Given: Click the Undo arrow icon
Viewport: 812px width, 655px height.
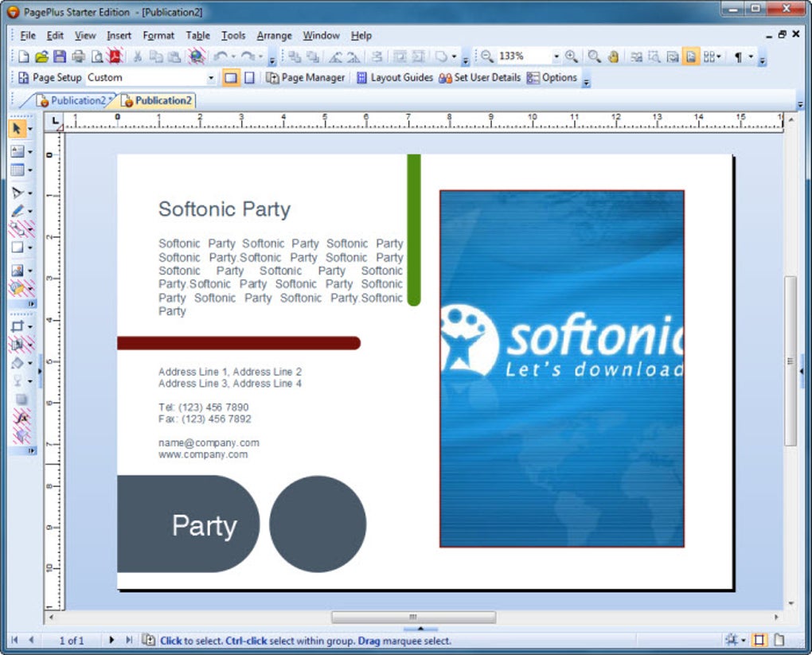Looking at the screenshot, I should [221, 57].
